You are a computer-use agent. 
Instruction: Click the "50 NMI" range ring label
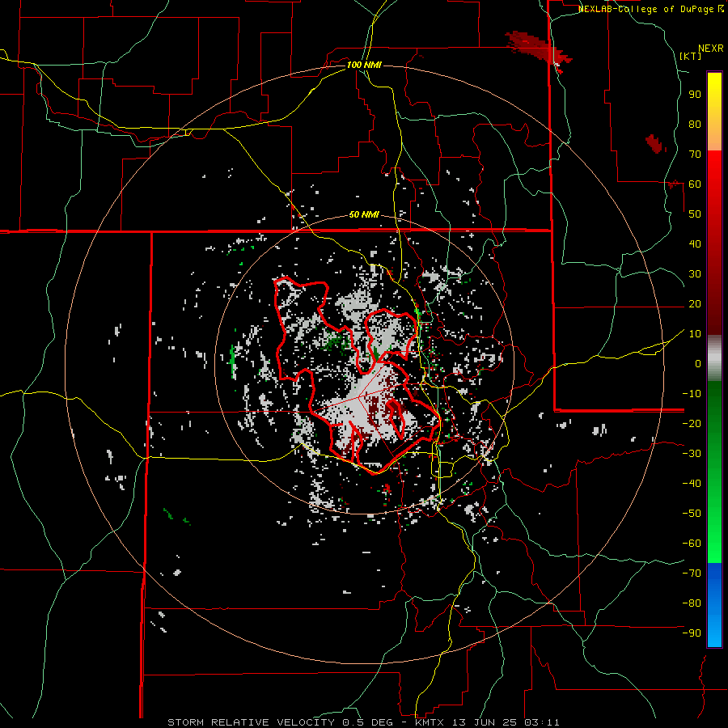click(364, 214)
